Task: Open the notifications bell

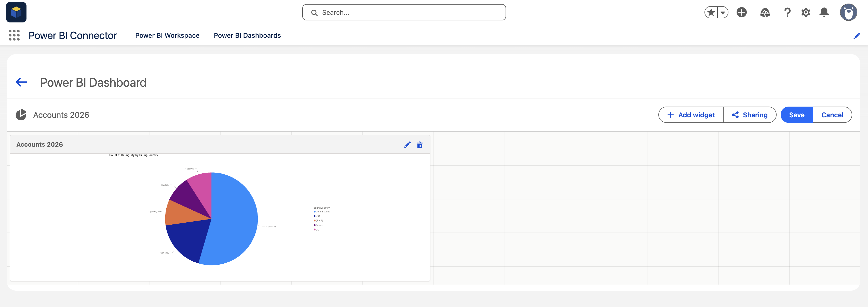Action: tap(824, 12)
